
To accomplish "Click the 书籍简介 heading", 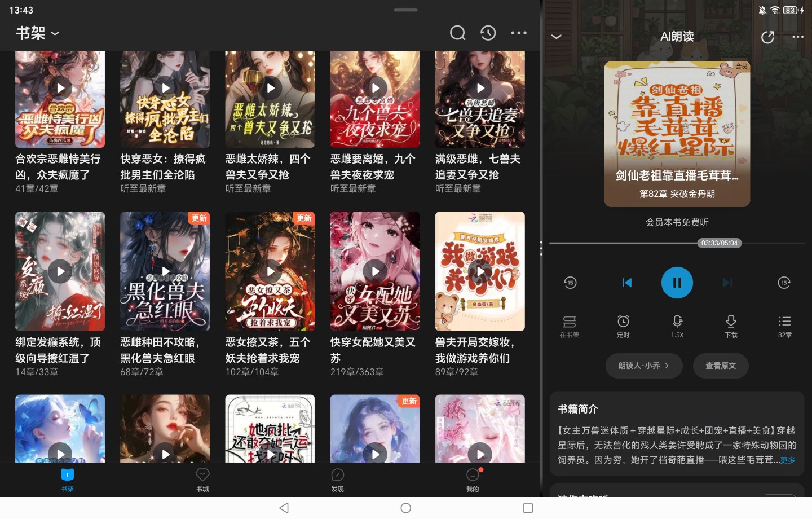I will [578, 409].
